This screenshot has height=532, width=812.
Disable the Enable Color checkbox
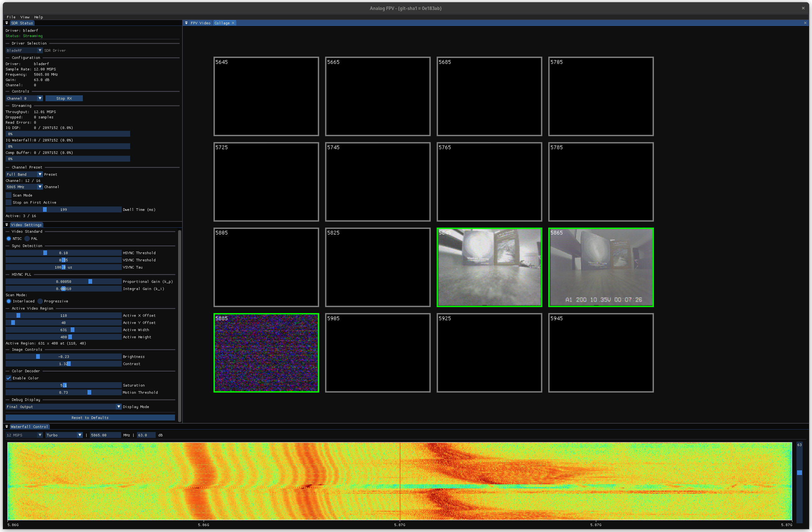8,378
